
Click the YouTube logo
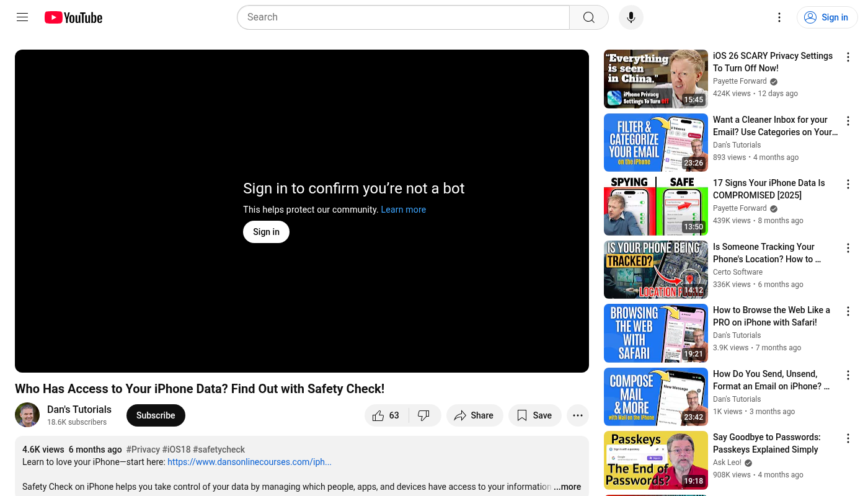tap(73, 17)
